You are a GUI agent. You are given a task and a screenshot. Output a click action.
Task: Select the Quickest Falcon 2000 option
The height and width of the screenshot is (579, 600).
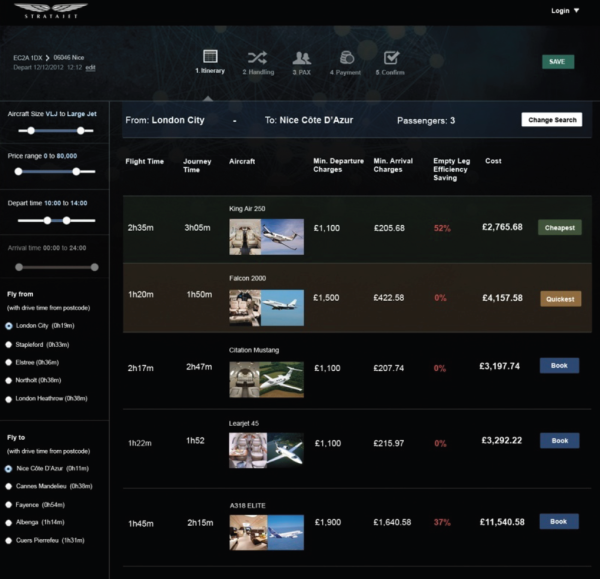tap(561, 299)
